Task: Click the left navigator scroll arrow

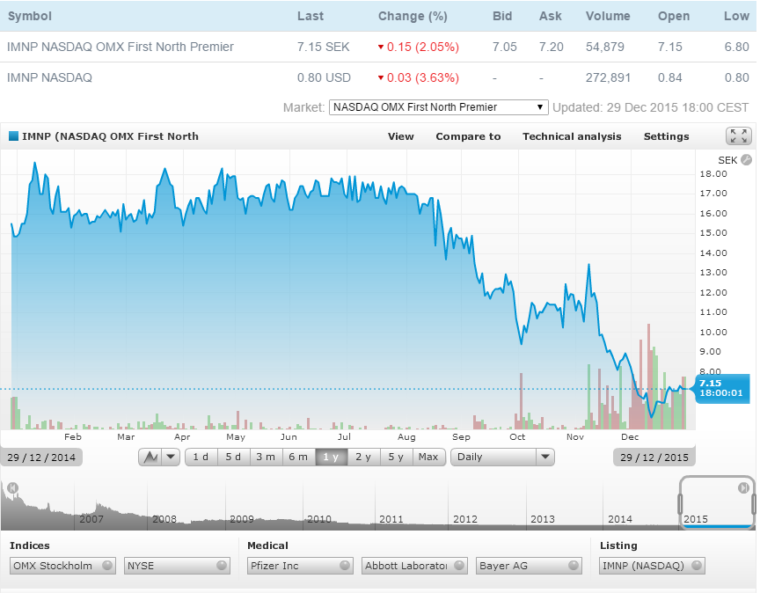Action: click(13, 488)
